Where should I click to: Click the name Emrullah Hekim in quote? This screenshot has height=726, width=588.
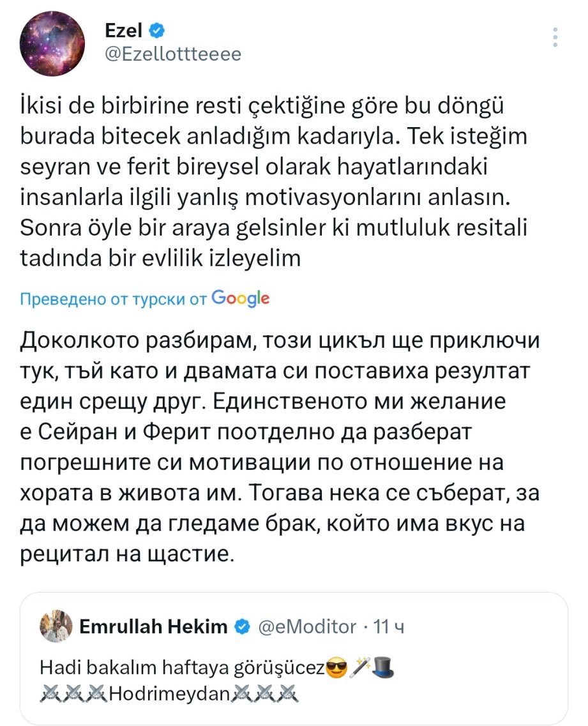click(x=153, y=627)
